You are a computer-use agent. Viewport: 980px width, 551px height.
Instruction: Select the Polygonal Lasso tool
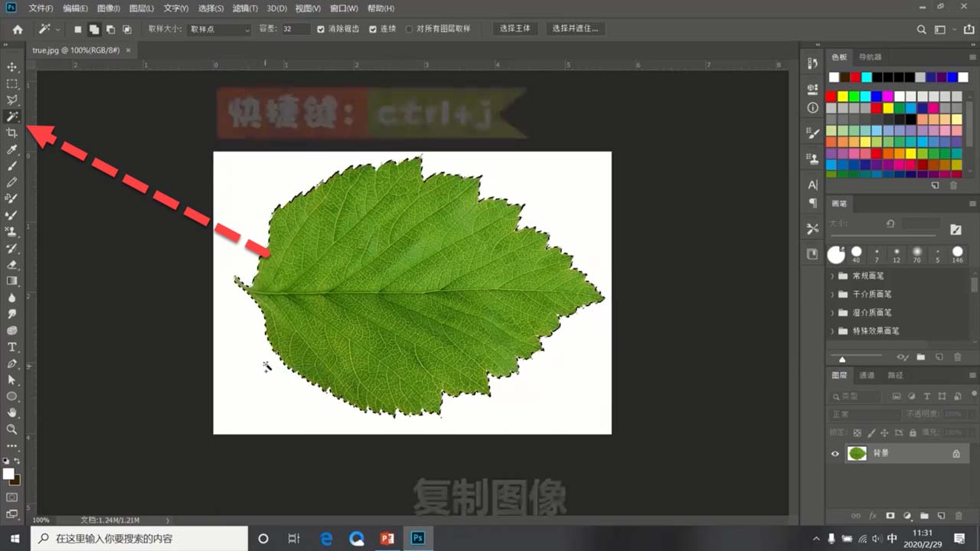tap(12, 100)
